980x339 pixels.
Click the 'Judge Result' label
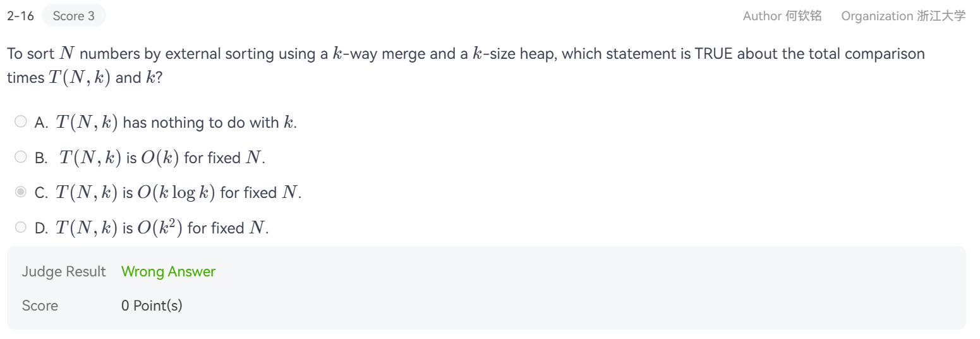(x=64, y=271)
